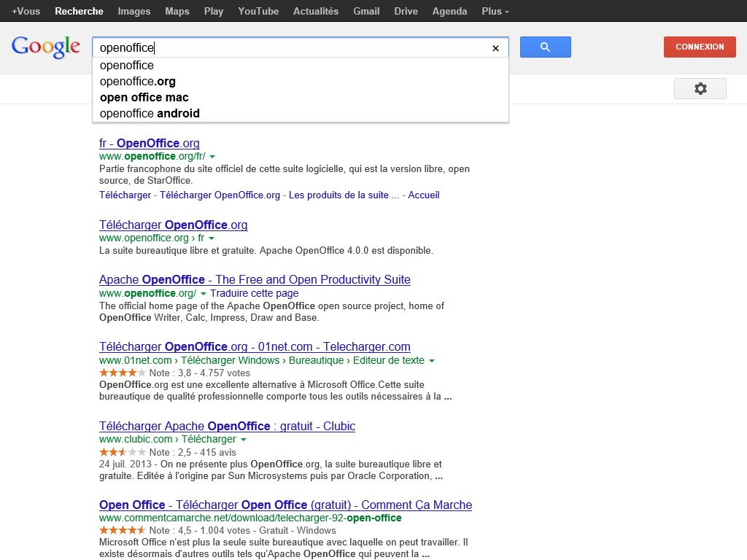The width and height of the screenshot is (747, 560).
Task: Expand the Plus dropdown menu
Action: [x=495, y=11]
